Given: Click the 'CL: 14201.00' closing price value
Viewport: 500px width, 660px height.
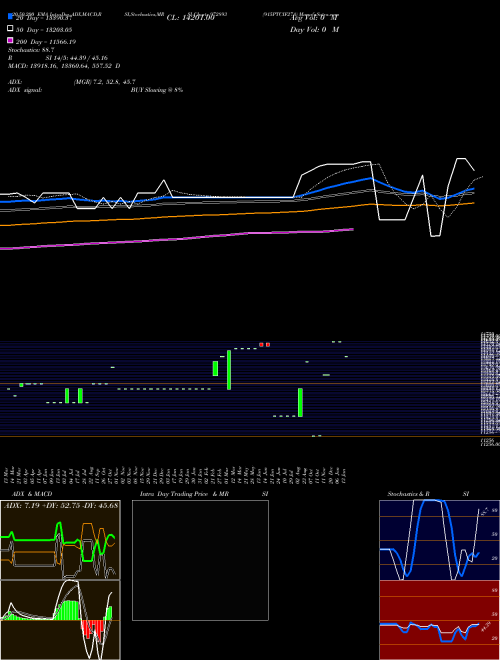Looking at the screenshot, I should 191,18.
